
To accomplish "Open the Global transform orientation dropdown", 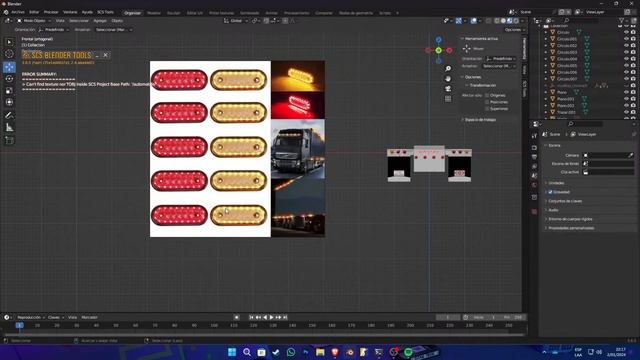I will [236, 20].
